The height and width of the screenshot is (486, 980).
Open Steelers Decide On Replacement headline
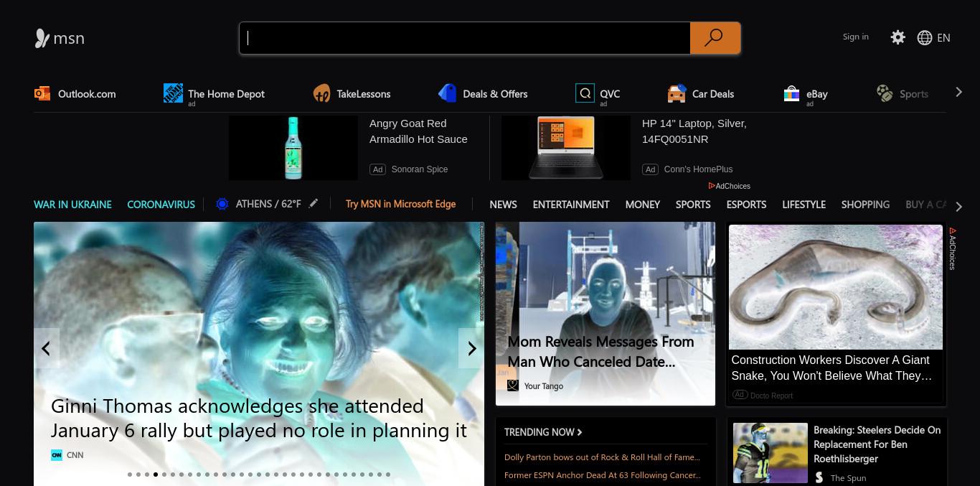pos(877,444)
